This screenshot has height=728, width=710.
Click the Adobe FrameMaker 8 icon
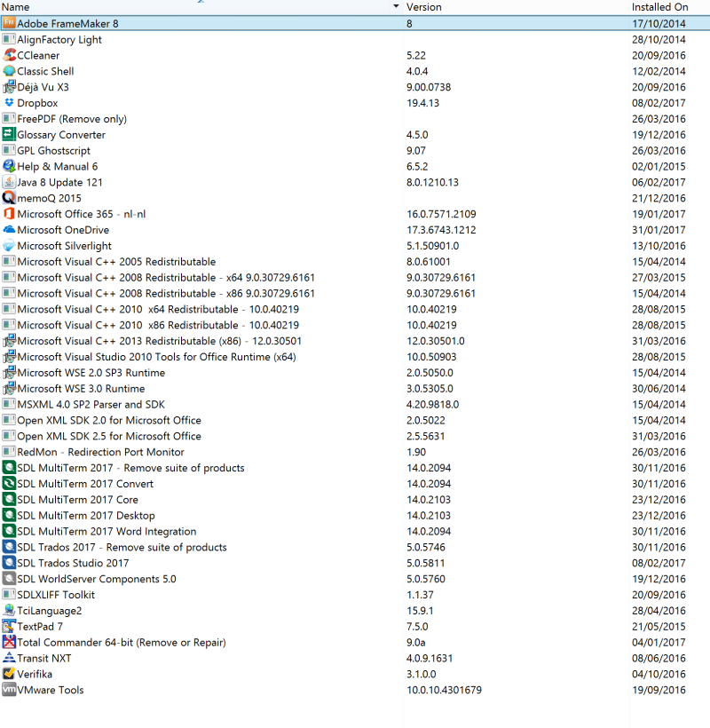click(9, 23)
